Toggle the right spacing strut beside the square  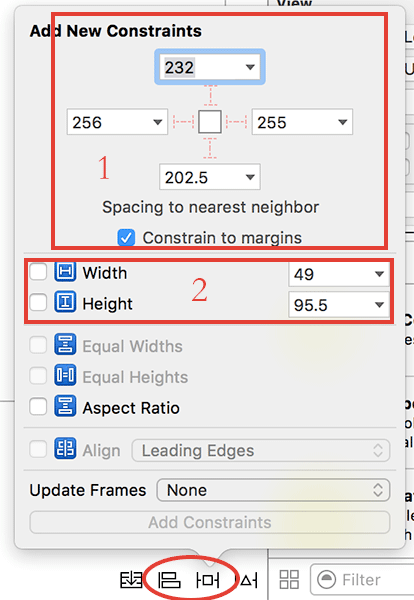[236, 122]
